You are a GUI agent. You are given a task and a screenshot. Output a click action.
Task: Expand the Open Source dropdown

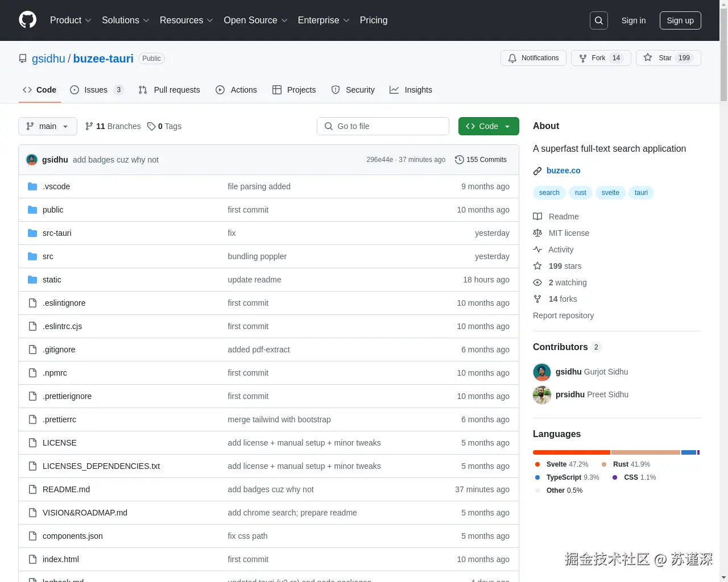(256, 20)
